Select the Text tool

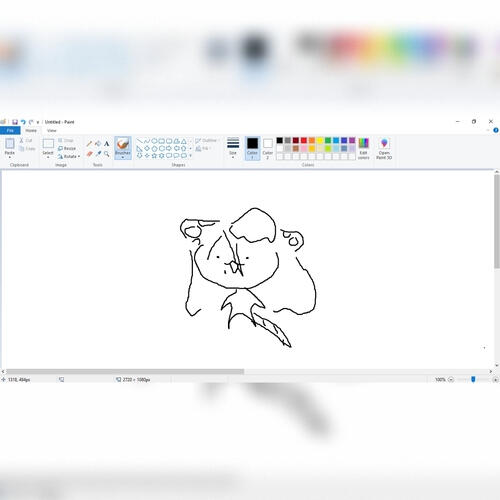pyautogui.click(x=107, y=144)
